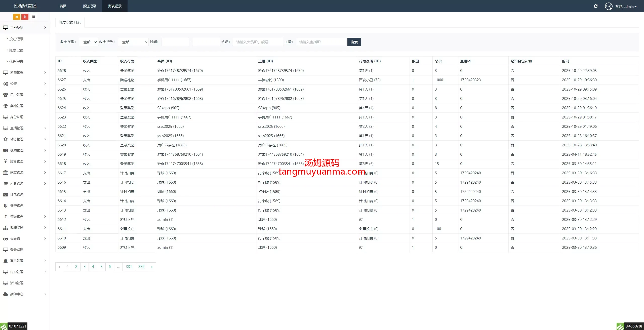Switch to 投注记录 top tab

(x=89, y=6)
